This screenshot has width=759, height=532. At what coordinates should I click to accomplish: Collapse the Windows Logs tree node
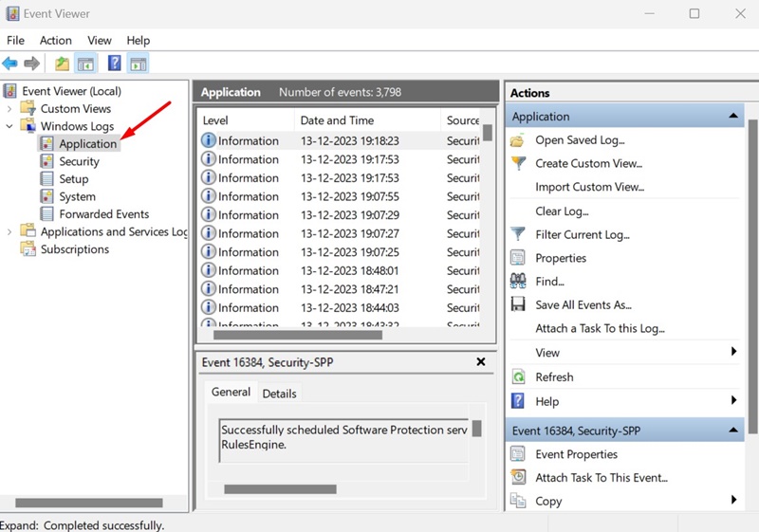tap(9, 126)
